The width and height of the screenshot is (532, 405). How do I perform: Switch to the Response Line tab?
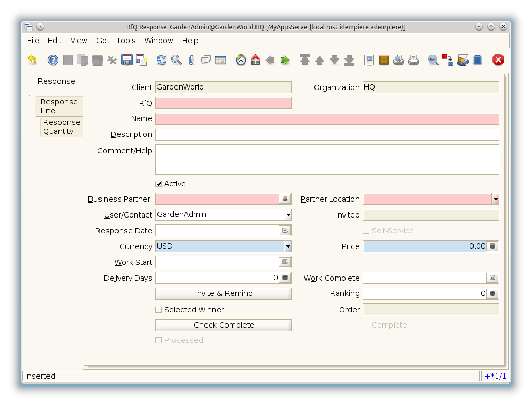59,106
